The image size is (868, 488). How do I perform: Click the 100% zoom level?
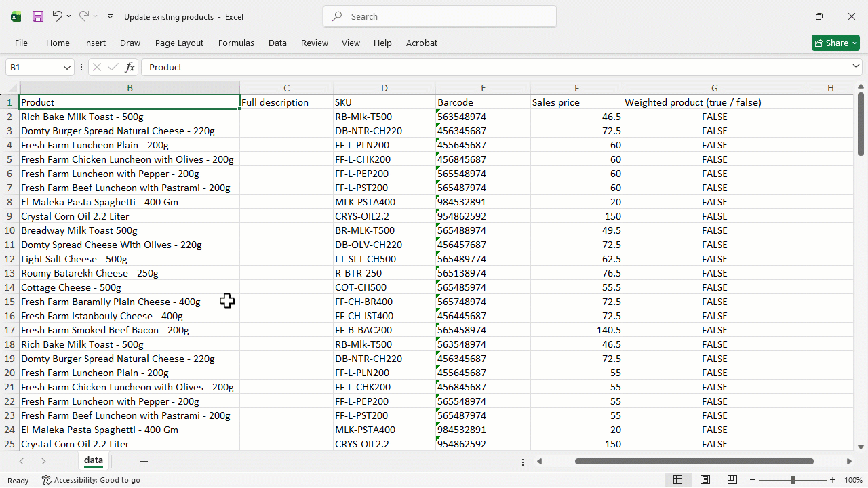tap(853, 480)
